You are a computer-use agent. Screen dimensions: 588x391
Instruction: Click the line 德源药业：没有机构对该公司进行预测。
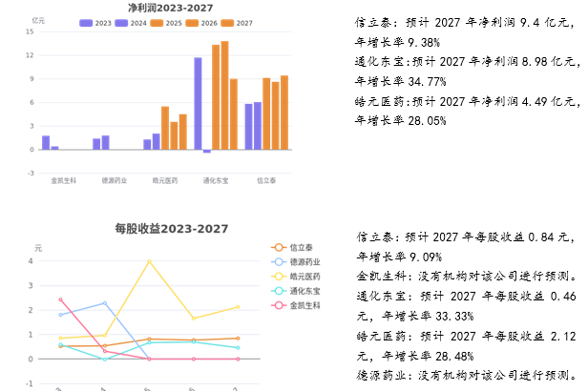[467, 376]
